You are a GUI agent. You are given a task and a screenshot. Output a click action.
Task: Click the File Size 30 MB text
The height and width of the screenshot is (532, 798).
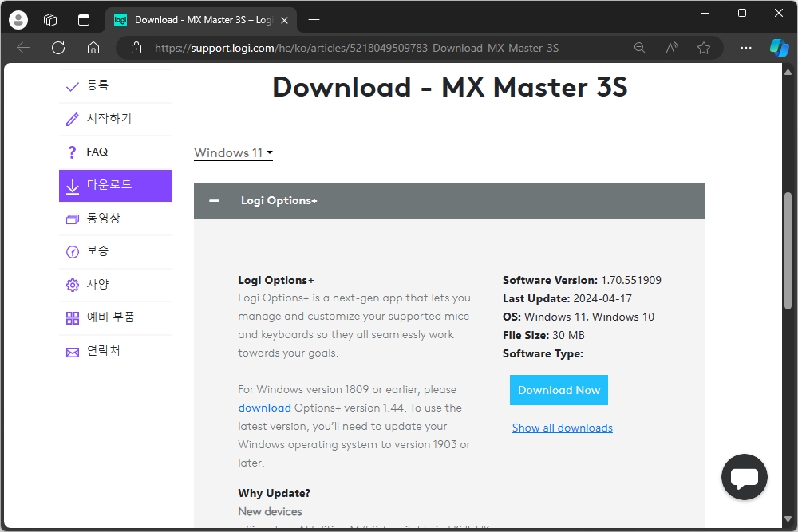[543, 335]
